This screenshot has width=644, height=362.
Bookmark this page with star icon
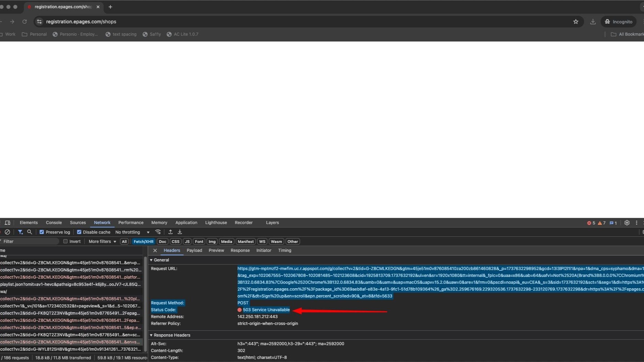pyautogui.click(x=576, y=22)
